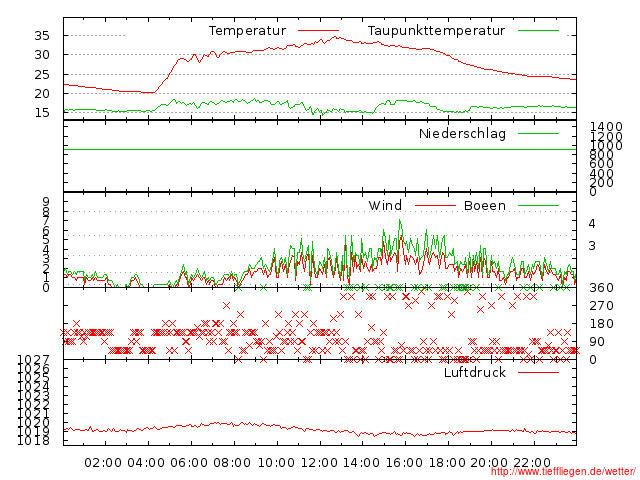The image size is (640, 480).
Task: Click the 1400 precipitation axis value
Action: pos(606,127)
